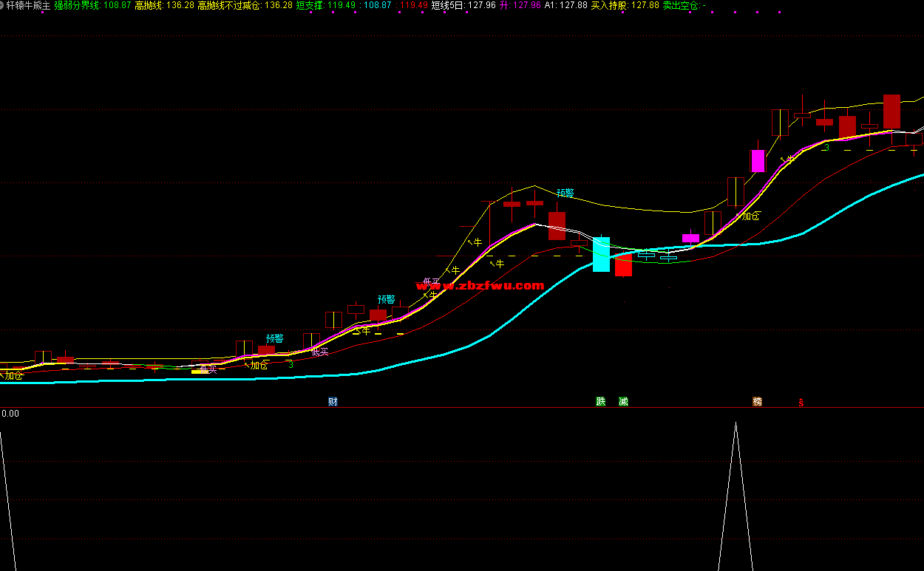Click the bright red candle beside cyan candle
The image size is (924, 571).
coord(623,265)
